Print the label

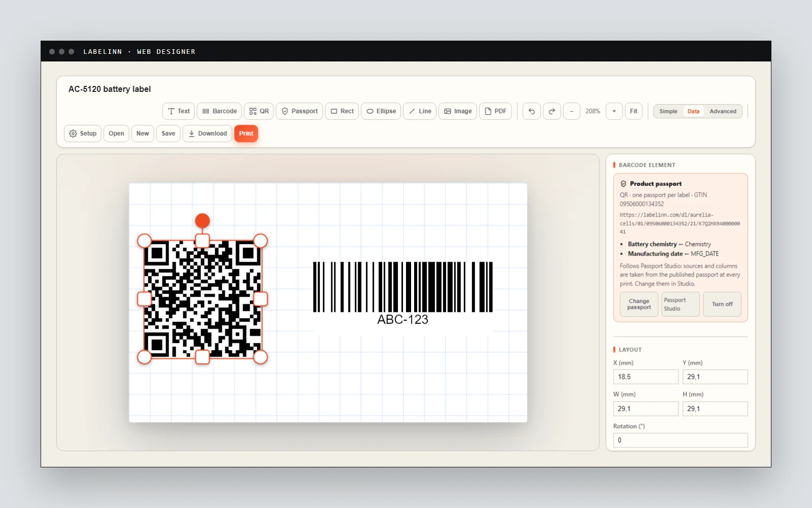(x=246, y=134)
